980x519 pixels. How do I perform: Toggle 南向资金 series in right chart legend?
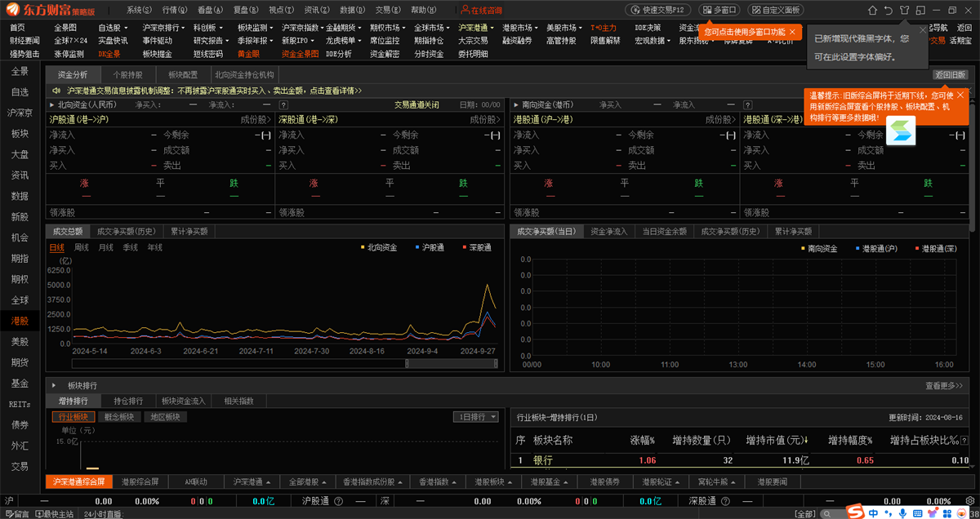click(x=818, y=247)
